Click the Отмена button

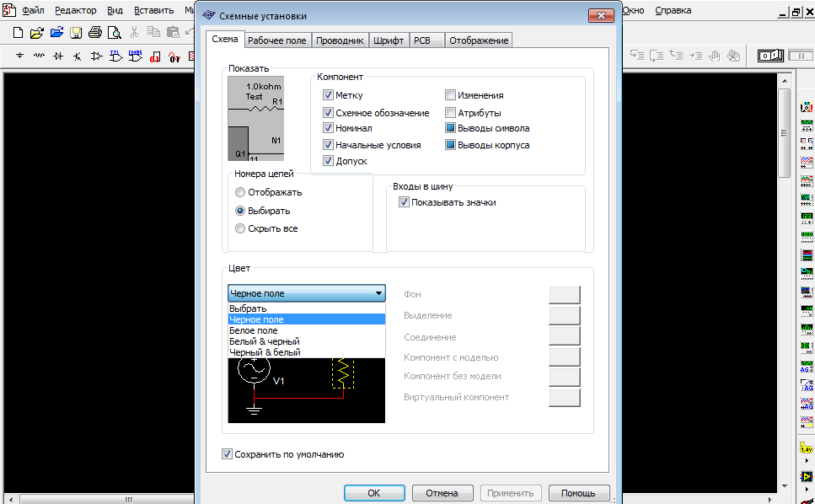pos(442,493)
